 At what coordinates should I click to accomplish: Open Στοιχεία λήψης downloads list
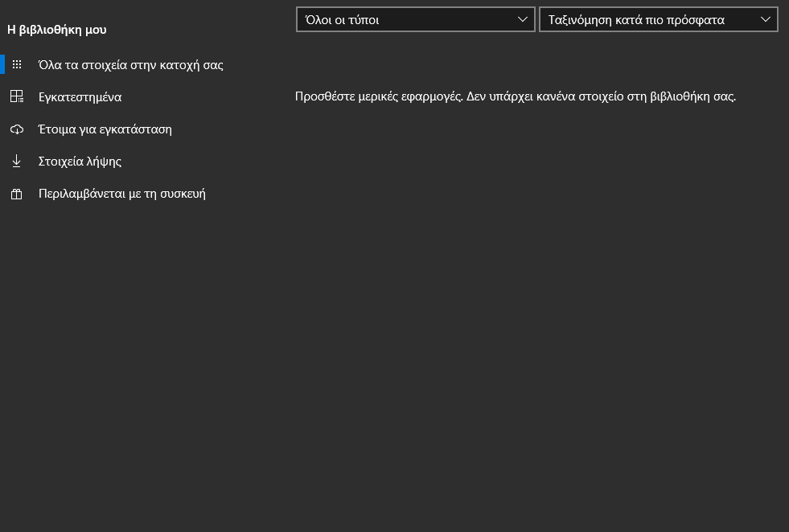tap(80, 162)
